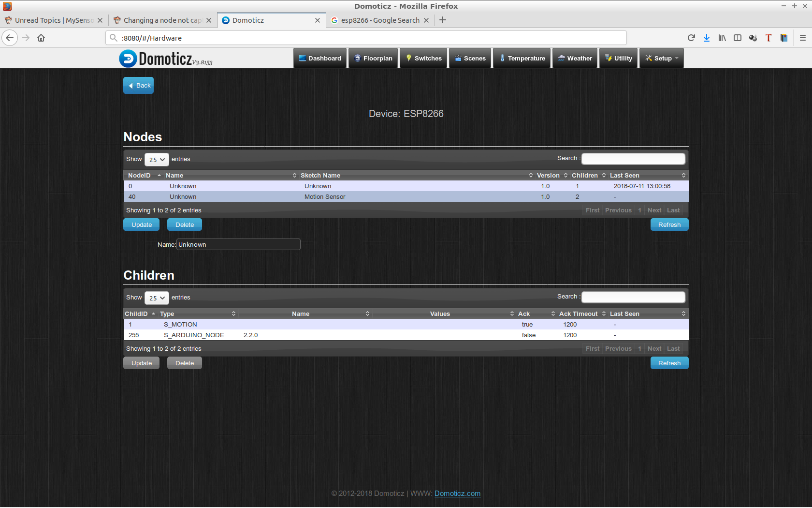This screenshot has width=812, height=508.
Task: Click the node Name input field
Action: [238, 245]
